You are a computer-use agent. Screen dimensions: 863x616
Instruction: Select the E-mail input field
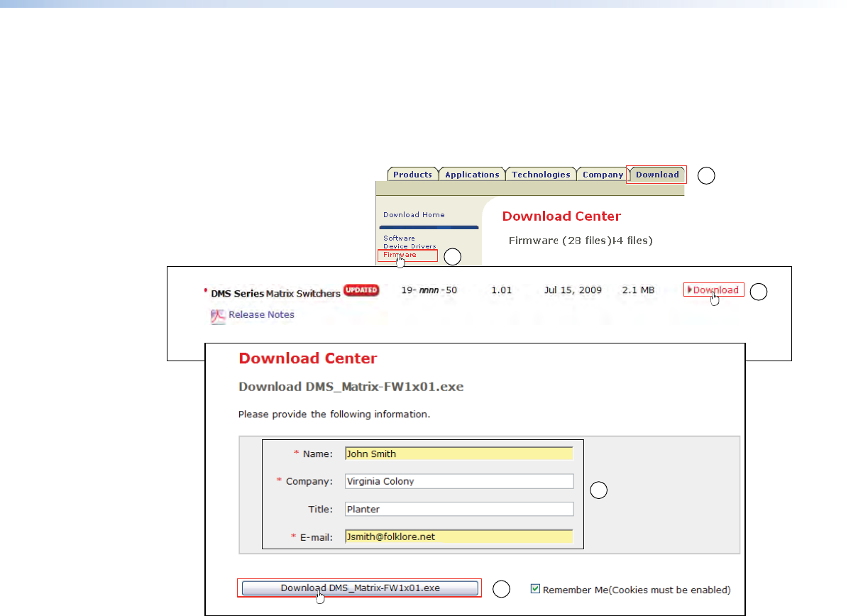click(x=458, y=537)
